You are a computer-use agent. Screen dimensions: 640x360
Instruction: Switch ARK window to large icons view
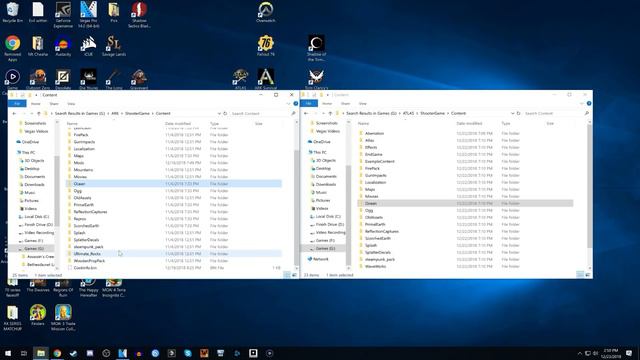(x=294, y=275)
